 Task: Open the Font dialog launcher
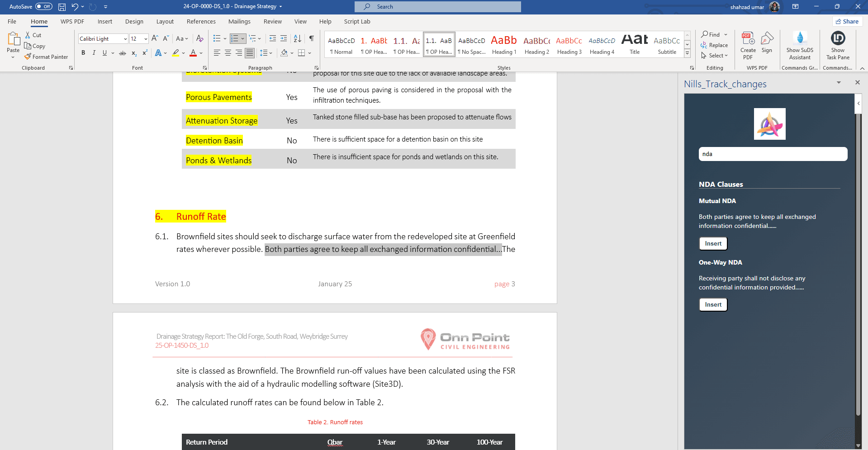(205, 68)
